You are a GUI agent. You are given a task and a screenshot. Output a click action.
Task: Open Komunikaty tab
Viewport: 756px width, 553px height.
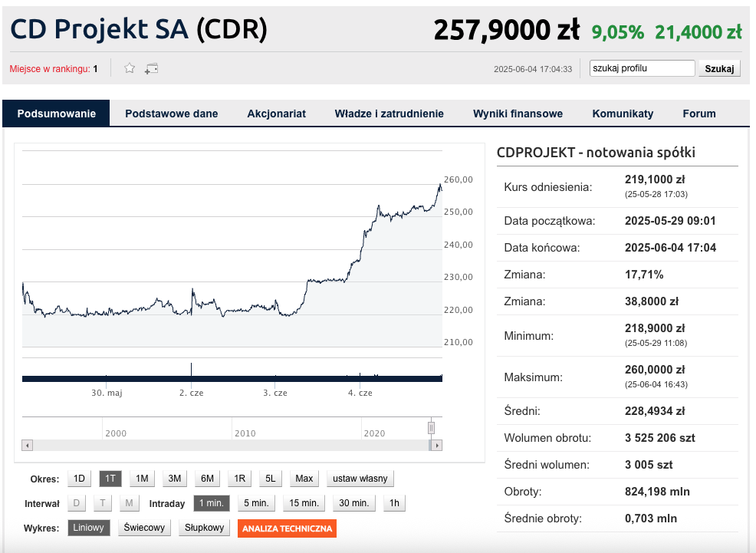tap(623, 114)
